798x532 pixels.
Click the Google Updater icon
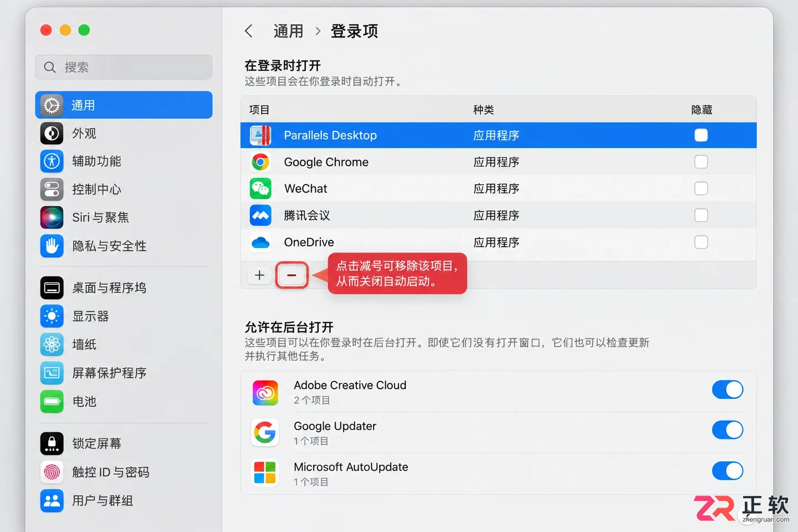click(x=265, y=433)
